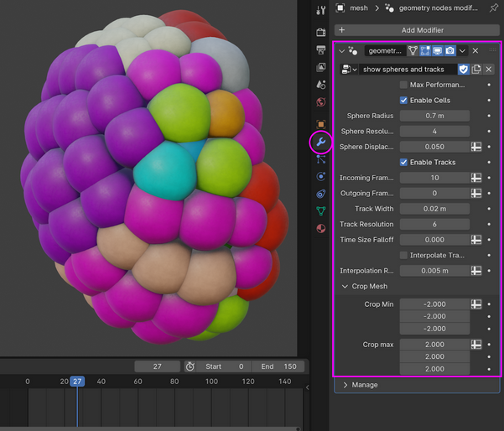Click the geometry nodes icon in modifier header
This screenshot has width=504, height=431.
(352, 51)
